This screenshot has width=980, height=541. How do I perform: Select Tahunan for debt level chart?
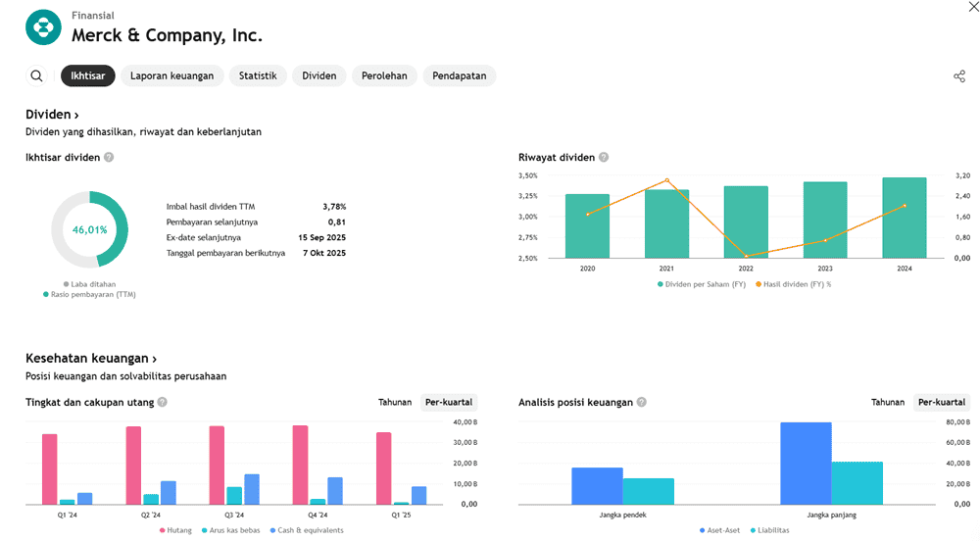pos(395,402)
